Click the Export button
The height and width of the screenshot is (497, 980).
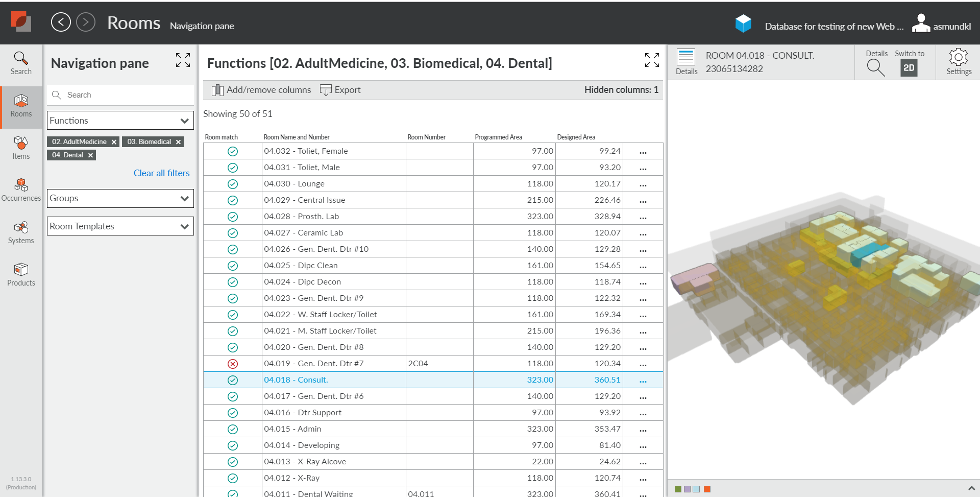point(340,89)
